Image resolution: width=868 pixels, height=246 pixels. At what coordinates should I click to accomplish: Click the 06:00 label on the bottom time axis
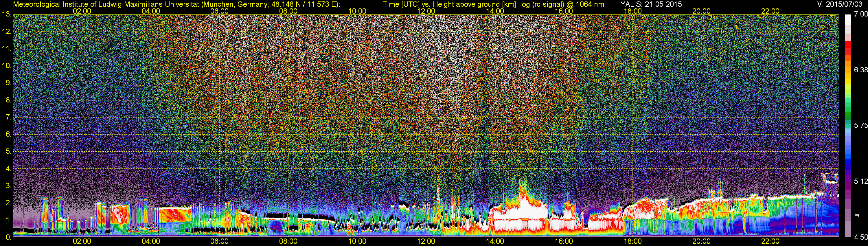(219, 241)
